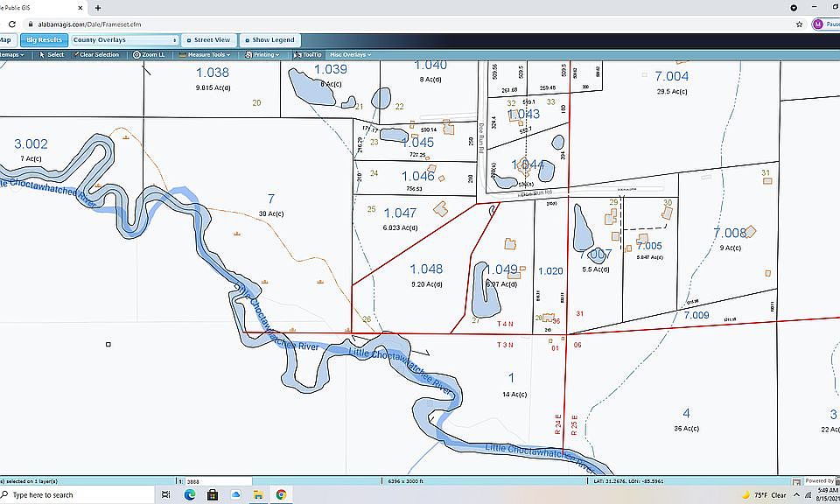Viewport: 840px width, 504px height.
Task: Open a new browser tab
Action: click(98, 7)
